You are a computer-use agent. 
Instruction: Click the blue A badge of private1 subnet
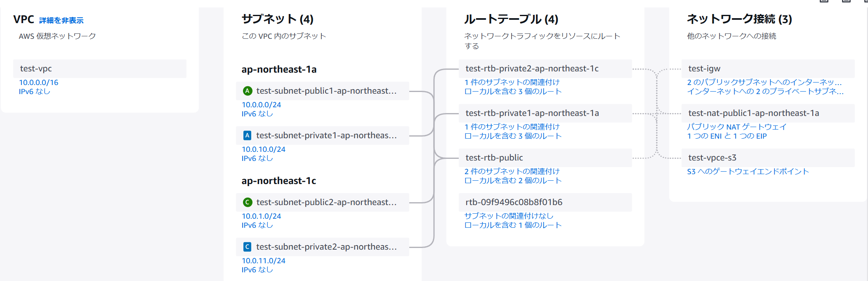tap(248, 135)
